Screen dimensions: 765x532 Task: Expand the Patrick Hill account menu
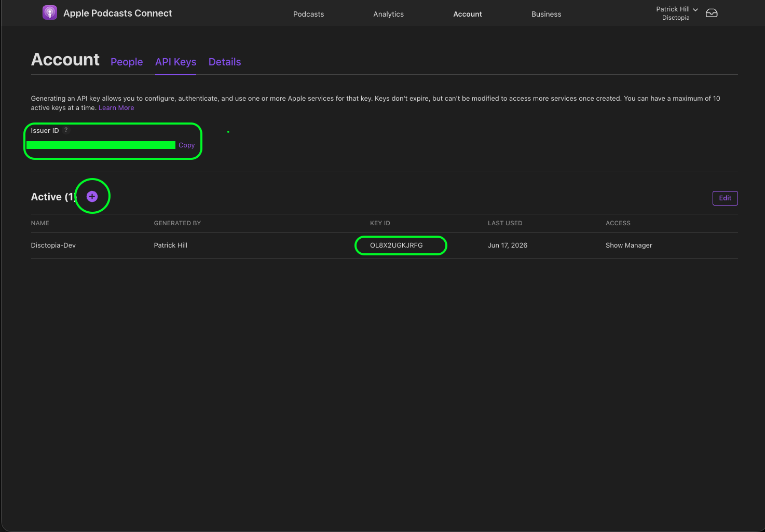tap(677, 9)
